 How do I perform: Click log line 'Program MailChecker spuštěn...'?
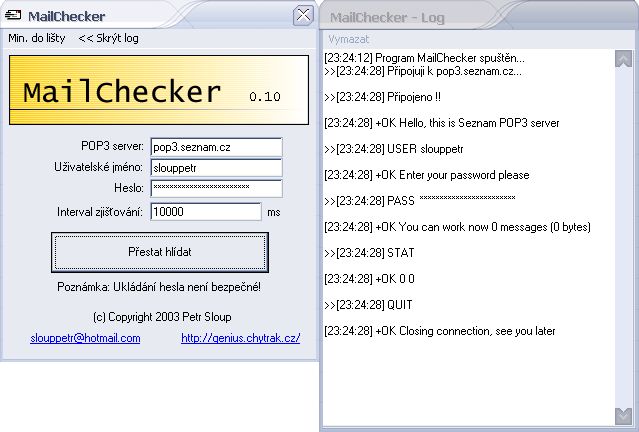tap(424, 58)
